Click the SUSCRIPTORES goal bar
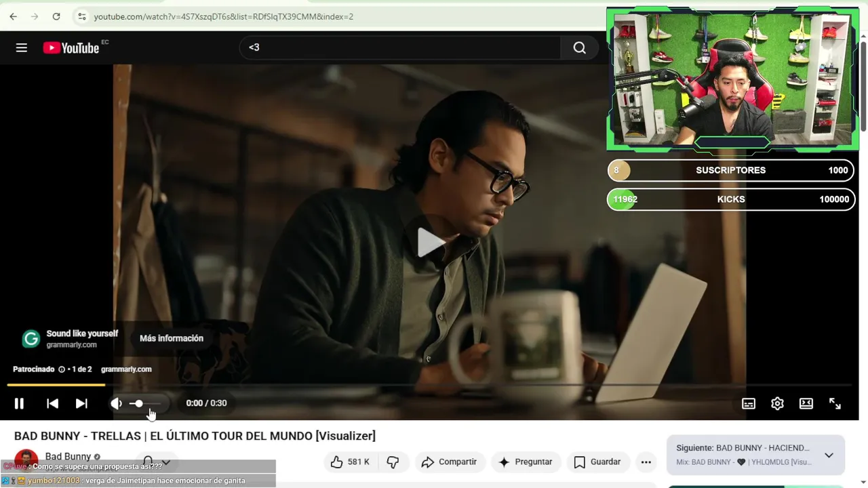Viewport: 868px width, 488px height. coord(730,170)
